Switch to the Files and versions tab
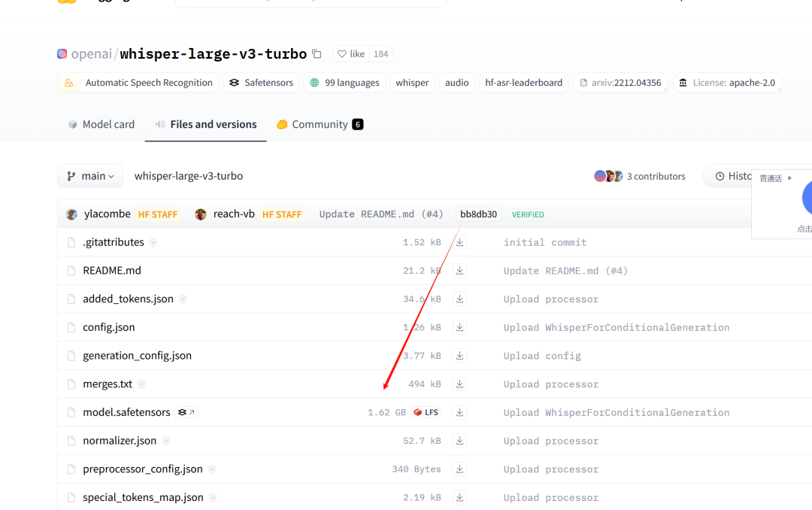Image resolution: width=812 pixels, height=510 pixels. pyautogui.click(x=205, y=124)
